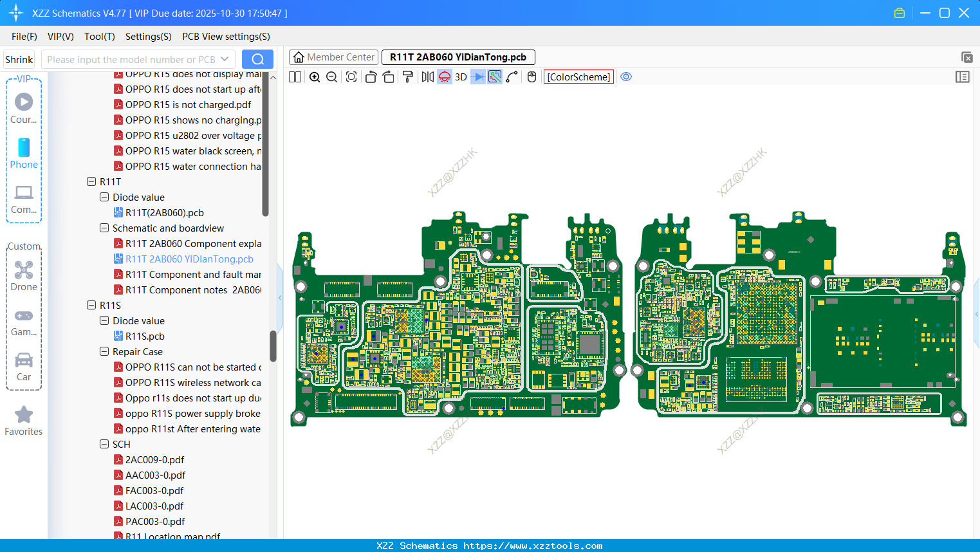980x552 pixels.
Task: Collapse the R11S Repair Case section
Action: pyautogui.click(x=104, y=351)
